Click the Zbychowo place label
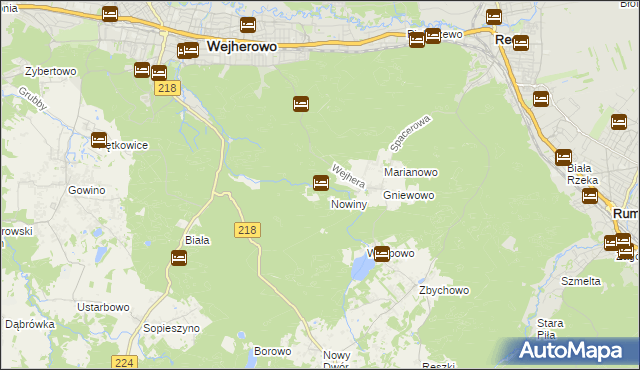640x370 pixels. click(x=444, y=290)
